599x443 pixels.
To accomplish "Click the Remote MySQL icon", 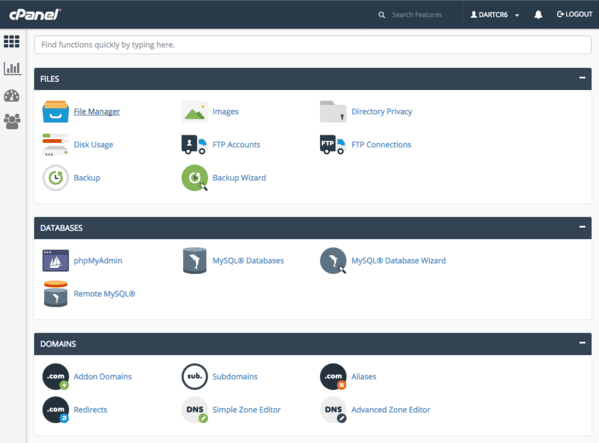I will pos(55,294).
